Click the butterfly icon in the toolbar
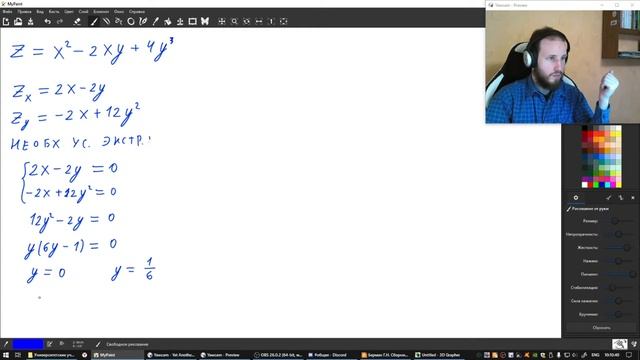 click(x=205, y=21)
